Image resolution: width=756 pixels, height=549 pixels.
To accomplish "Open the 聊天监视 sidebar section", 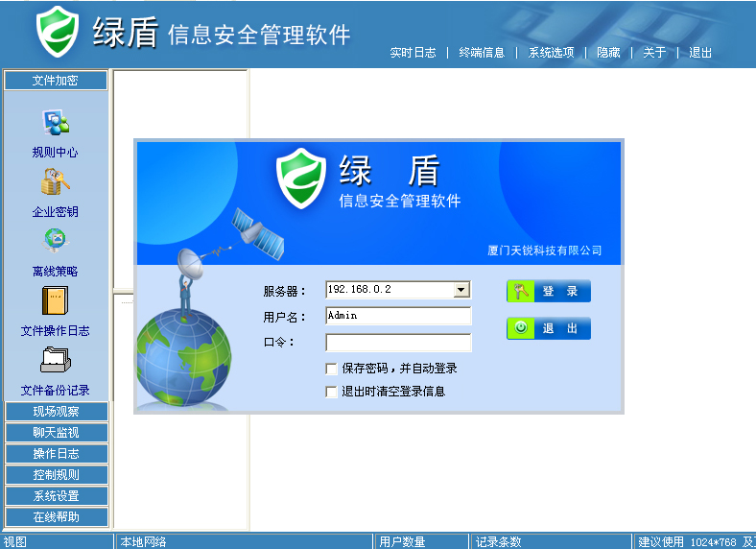I will point(57,433).
